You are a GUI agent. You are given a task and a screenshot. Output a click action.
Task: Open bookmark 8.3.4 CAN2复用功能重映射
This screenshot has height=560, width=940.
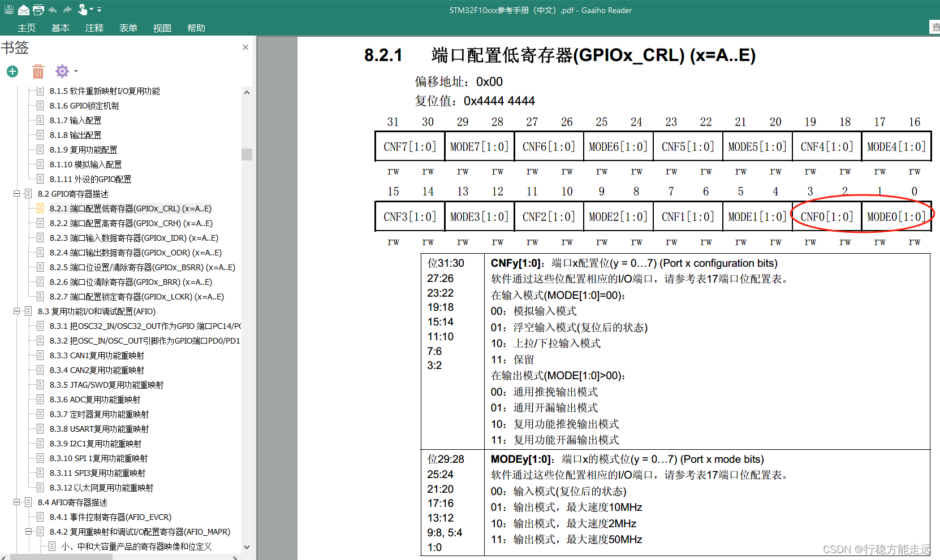pyautogui.click(x=97, y=370)
